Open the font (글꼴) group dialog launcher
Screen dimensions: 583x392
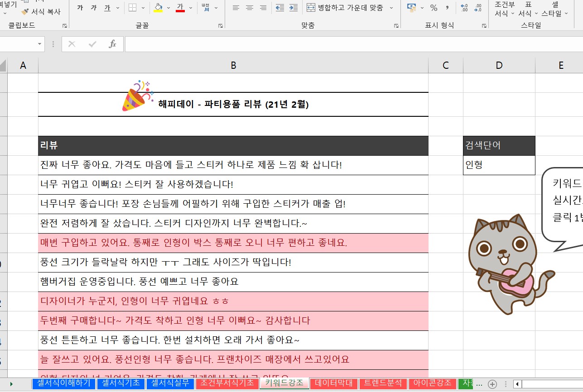[x=221, y=26]
